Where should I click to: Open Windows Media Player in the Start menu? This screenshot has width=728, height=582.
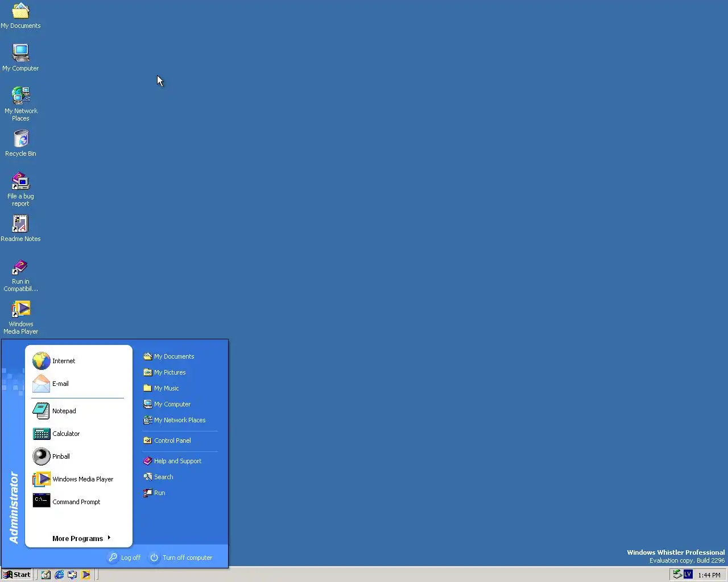(77, 479)
